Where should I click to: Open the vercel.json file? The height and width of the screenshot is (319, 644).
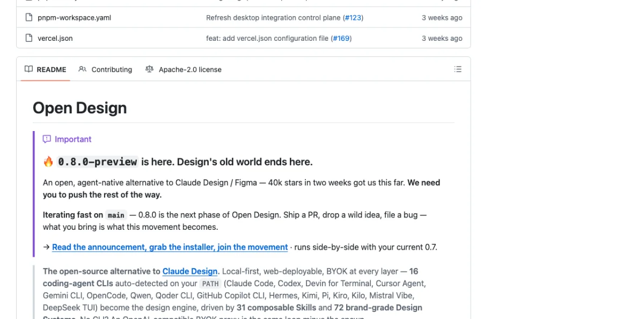55,38
